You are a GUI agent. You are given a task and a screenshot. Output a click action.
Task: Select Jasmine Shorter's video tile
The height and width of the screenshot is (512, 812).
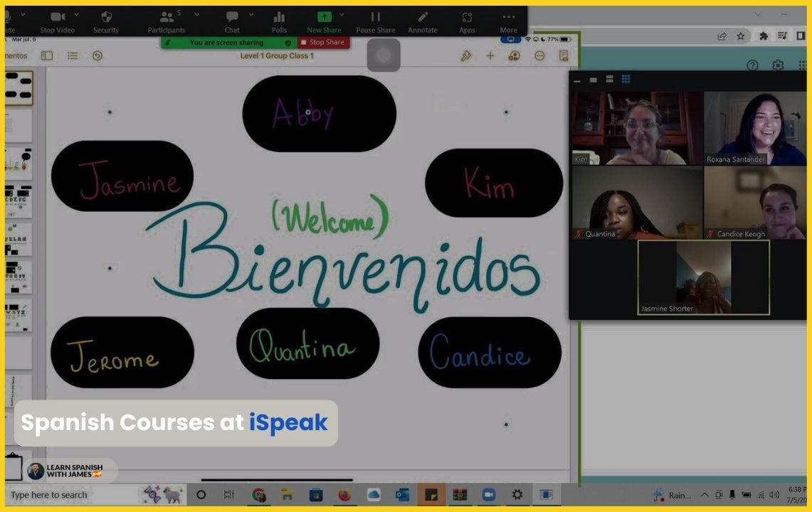(x=703, y=277)
